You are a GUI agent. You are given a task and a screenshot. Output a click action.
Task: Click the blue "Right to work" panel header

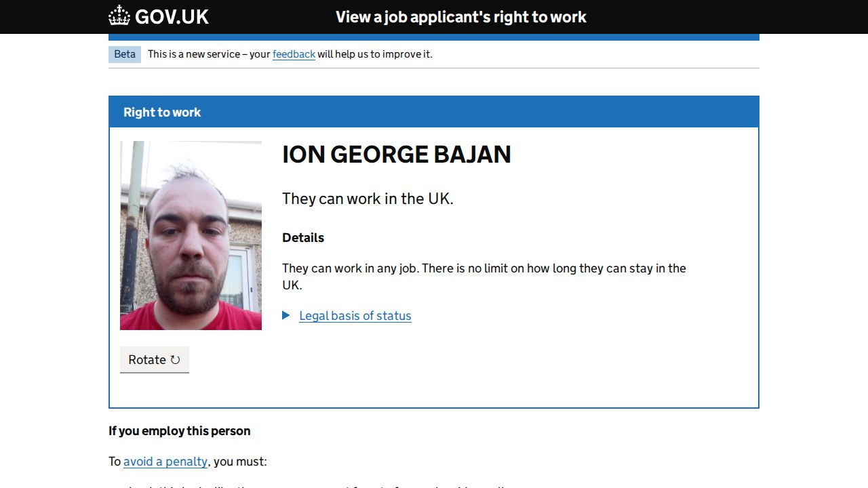434,113
